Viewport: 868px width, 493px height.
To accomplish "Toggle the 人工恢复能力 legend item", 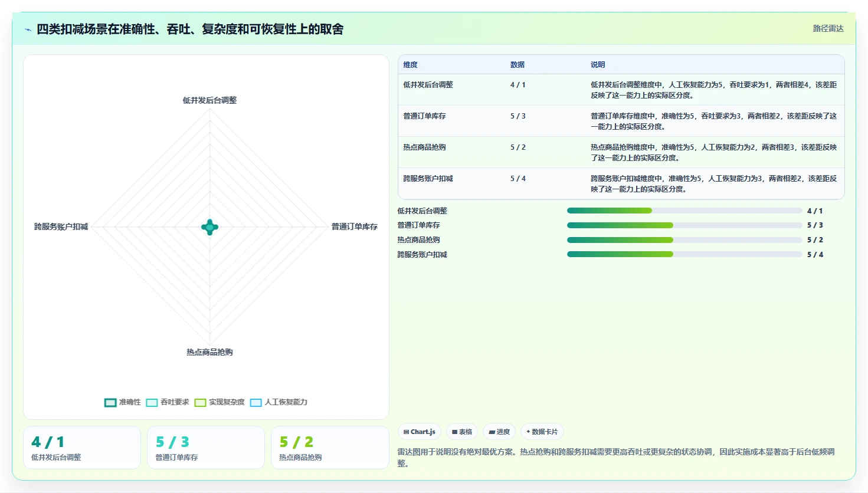I will [x=279, y=402].
